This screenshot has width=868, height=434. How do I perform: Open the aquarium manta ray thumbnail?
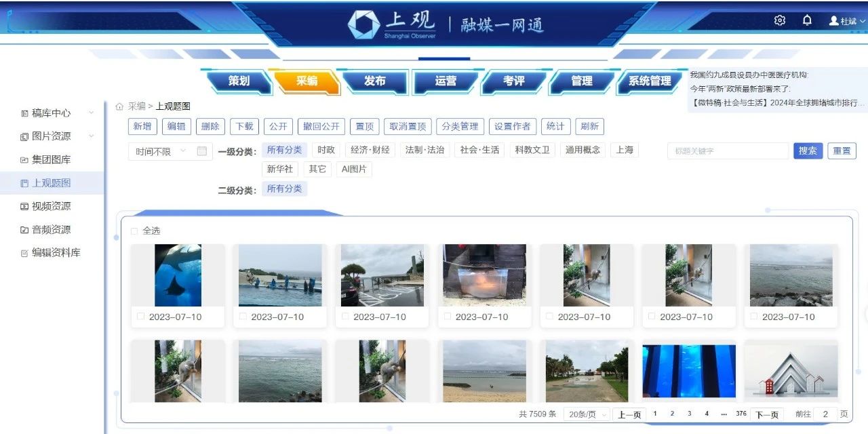coord(178,275)
